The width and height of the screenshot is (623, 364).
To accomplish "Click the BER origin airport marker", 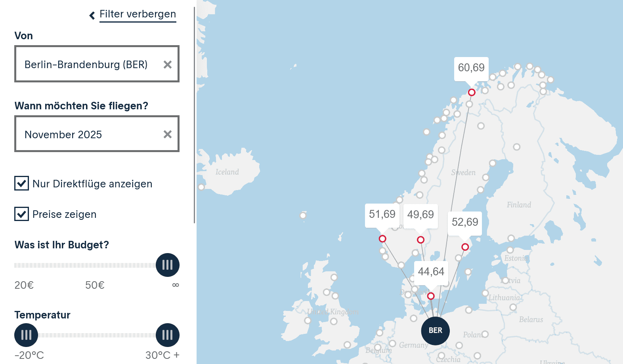I will point(435,330).
